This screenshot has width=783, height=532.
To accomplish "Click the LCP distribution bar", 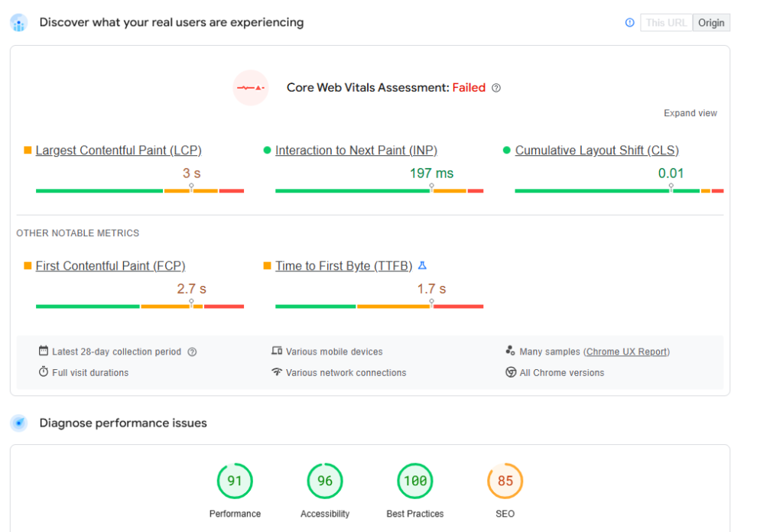I will [140, 190].
